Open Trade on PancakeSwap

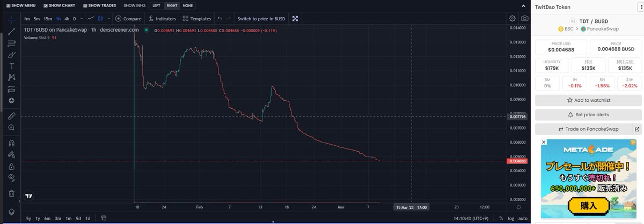tap(584, 129)
